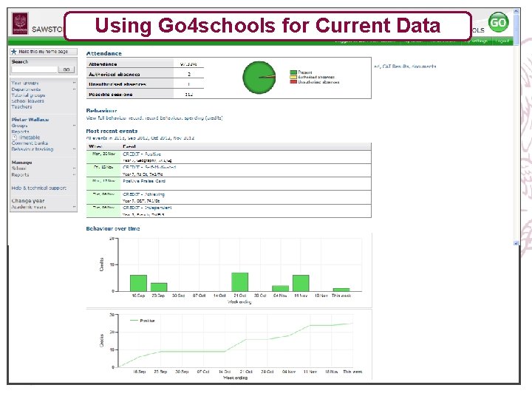Screen dimensions: 532x399
Task: Click the Behaviour over time heading
Action: [x=113, y=228]
